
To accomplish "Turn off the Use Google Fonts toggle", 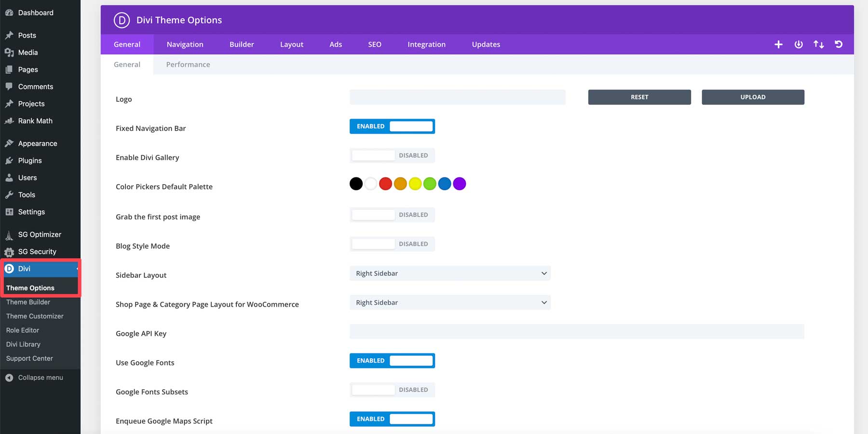I will click(392, 360).
